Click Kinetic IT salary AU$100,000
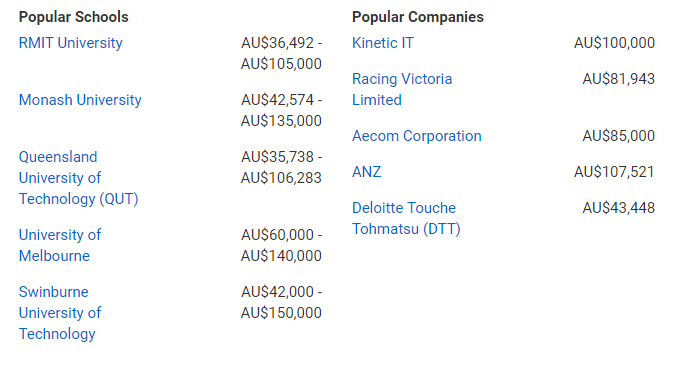This screenshot has height=372, width=684. (614, 43)
